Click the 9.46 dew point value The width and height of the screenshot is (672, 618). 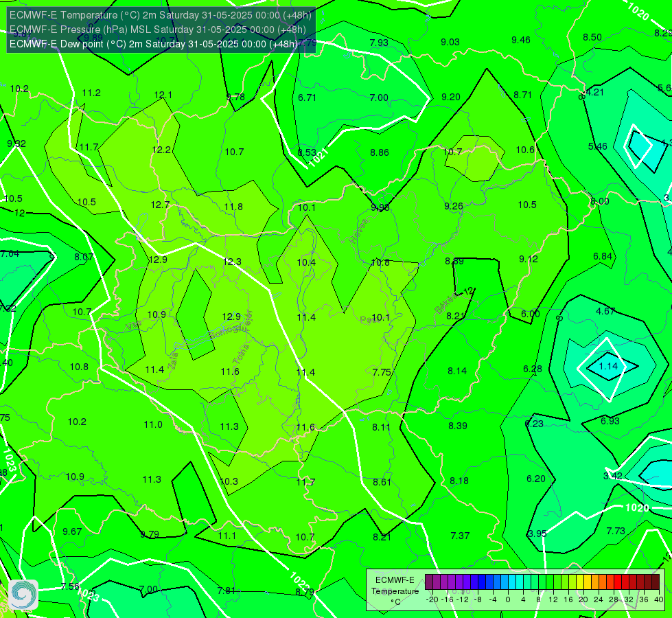(x=521, y=40)
